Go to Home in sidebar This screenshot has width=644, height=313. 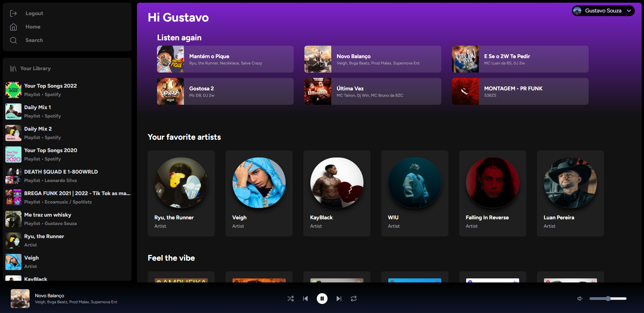33,27
